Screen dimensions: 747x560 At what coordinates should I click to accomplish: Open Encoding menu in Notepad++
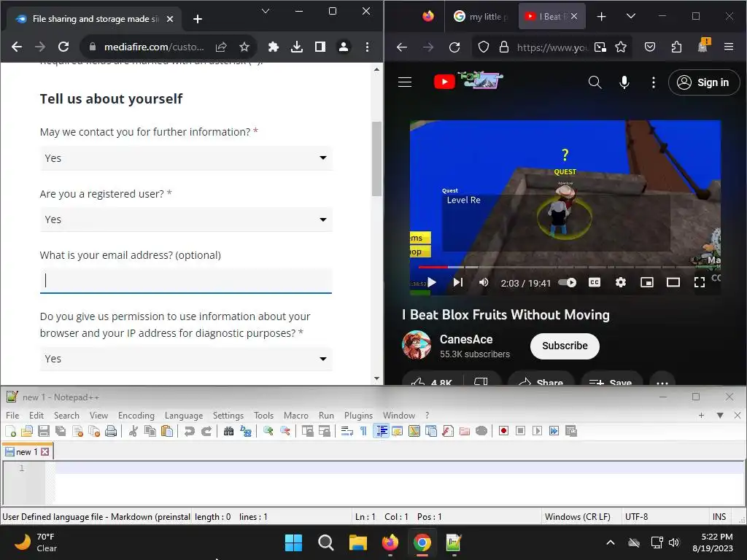tap(136, 415)
